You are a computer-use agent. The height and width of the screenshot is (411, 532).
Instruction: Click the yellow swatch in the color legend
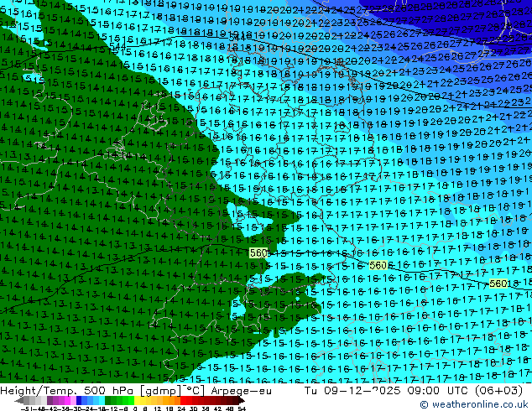[137, 401]
